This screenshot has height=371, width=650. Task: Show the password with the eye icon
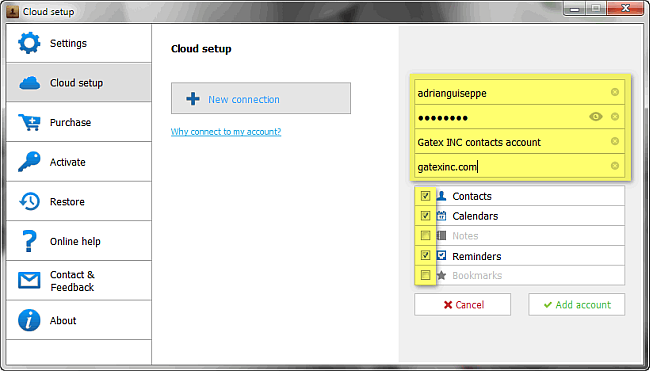(596, 117)
